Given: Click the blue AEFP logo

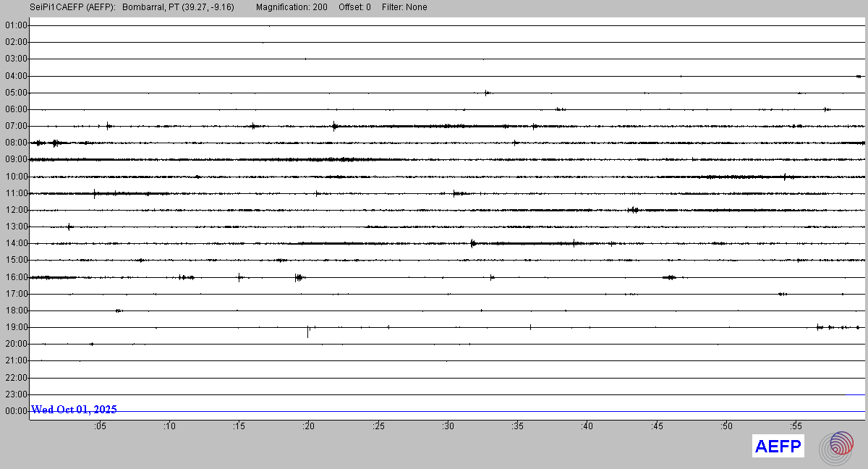Looking at the screenshot, I should point(778,447).
